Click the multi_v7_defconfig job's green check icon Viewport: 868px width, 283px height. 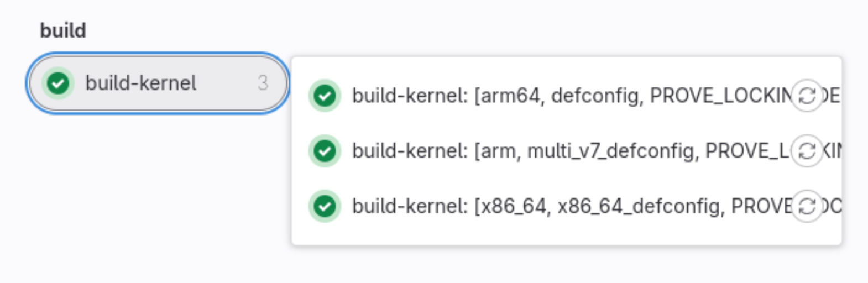pos(325,151)
